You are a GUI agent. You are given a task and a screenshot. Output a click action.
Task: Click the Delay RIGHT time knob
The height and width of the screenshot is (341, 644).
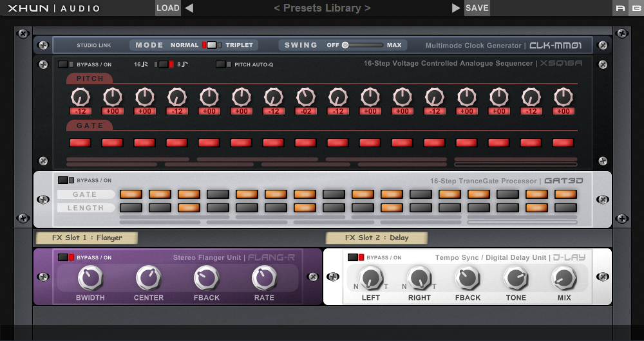(419, 278)
